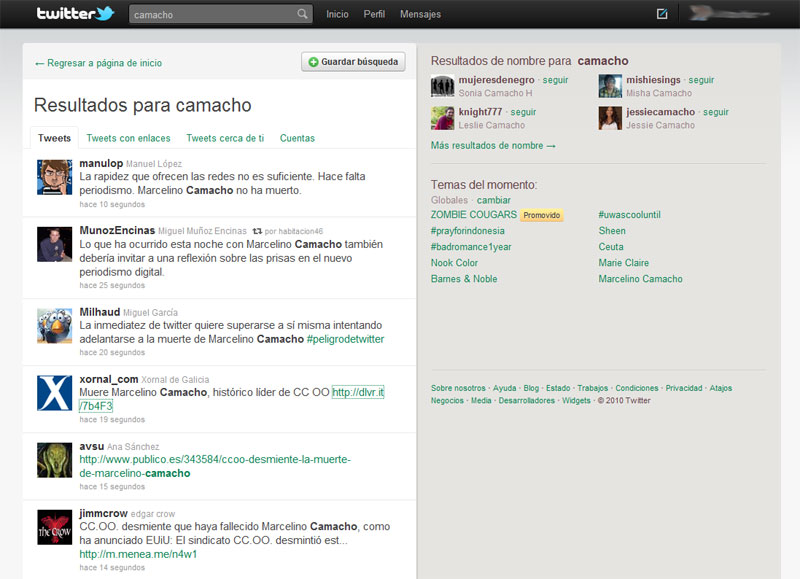Open the account menu in top bar
This screenshot has height=579, width=800.
coord(735,14)
